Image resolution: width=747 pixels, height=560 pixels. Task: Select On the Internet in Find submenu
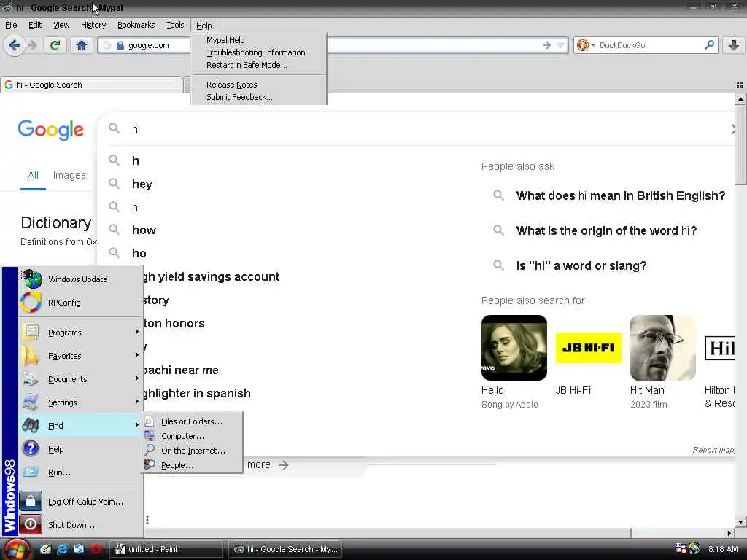point(193,451)
